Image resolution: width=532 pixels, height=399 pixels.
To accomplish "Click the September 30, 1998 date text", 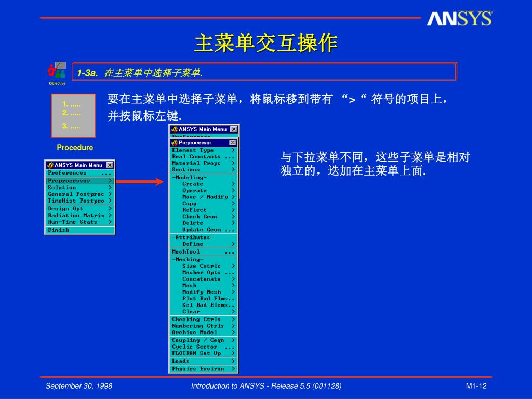I will click(x=79, y=386).
